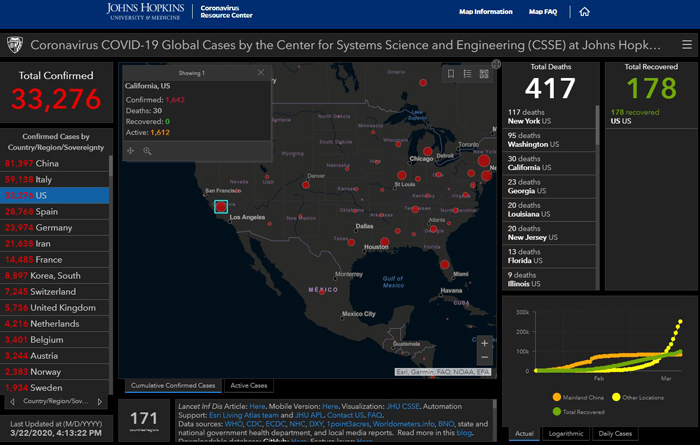Select the US row in country list
Screen dimensions: 700x445
point(54,195)
